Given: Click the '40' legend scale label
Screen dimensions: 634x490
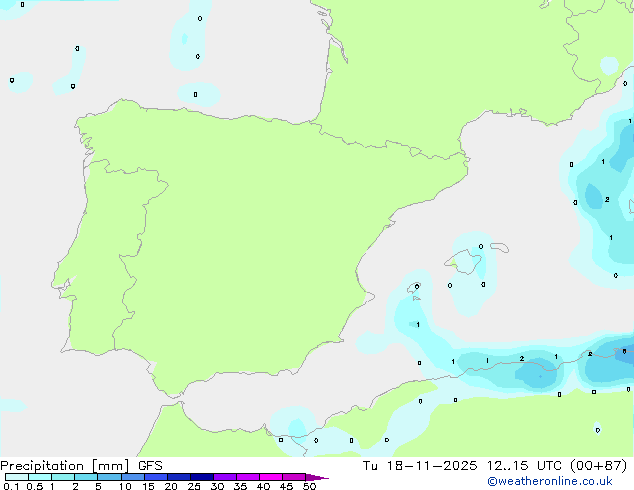Looking at the screenshot, I should [263, 486].
